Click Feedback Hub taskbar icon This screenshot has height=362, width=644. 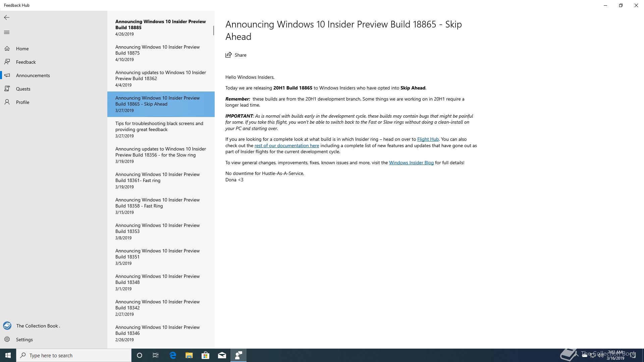[x=238, y=355]
